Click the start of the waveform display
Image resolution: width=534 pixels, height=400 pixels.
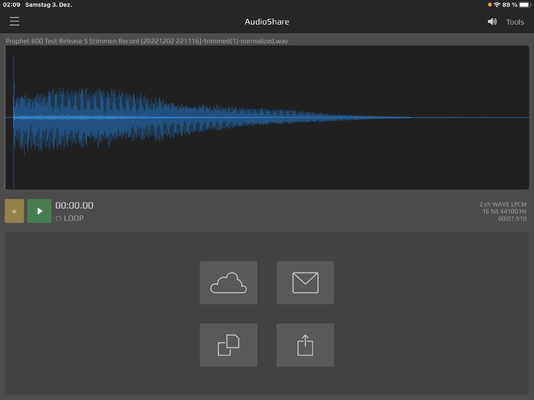(x=14, y=117)
